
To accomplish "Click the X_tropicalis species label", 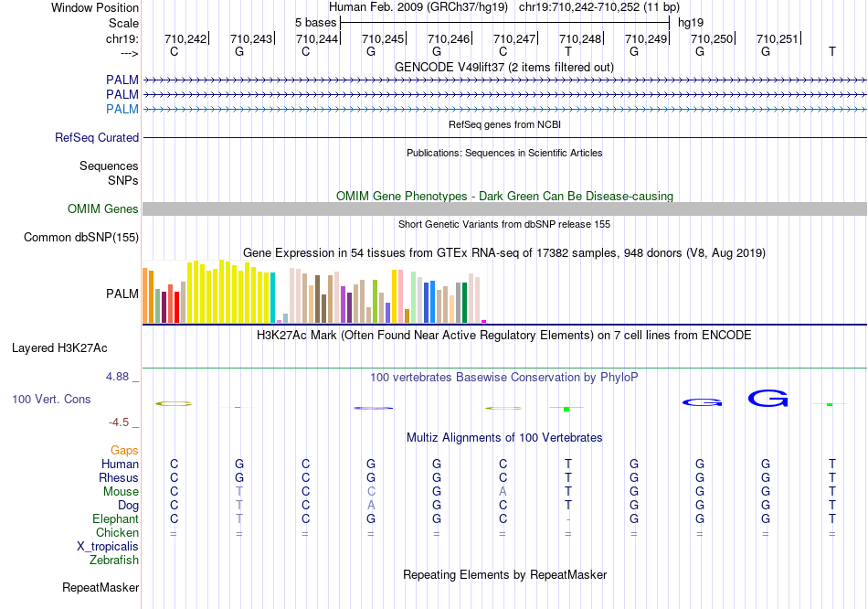I will point(108,547).
